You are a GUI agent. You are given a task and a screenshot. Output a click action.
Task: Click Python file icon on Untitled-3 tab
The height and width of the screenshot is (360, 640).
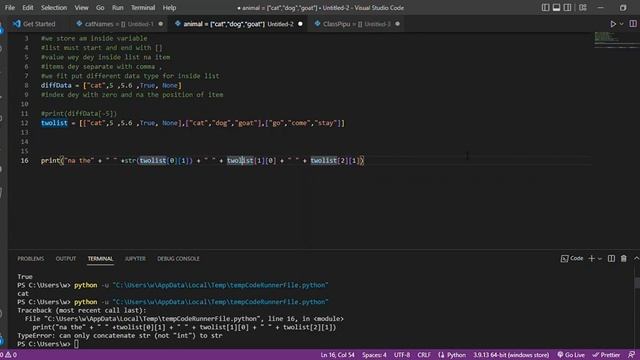pos(317,24)
